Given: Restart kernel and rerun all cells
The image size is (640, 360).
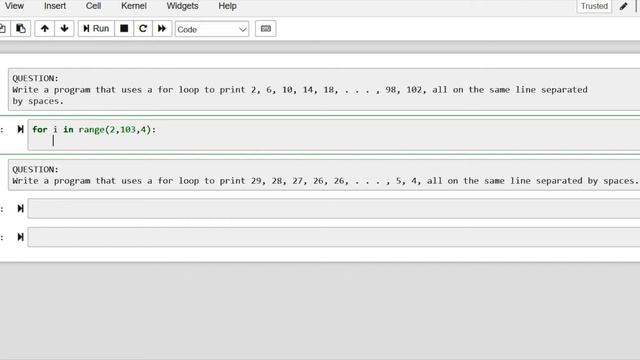Looking at the screenshot, I should coord(162,29).
